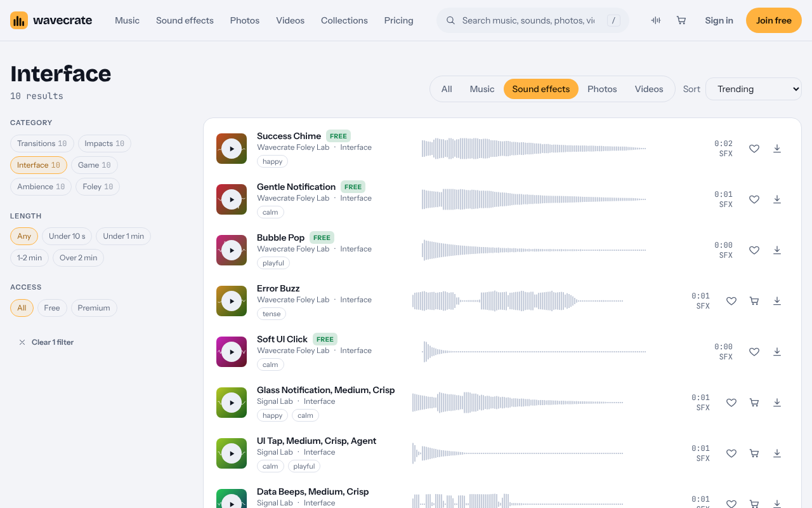Play the Error Buzz sound
Screen dimensions: 812x508
coord(232,301)
